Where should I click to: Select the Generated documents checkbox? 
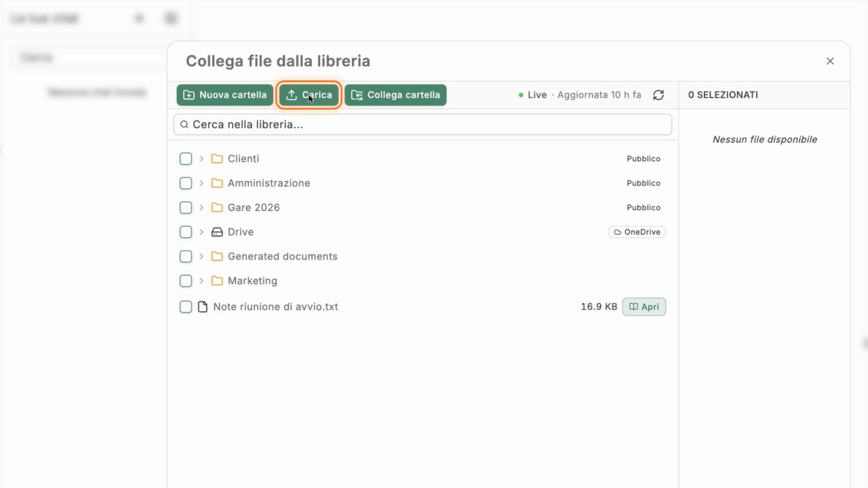(x=186, y=256)
